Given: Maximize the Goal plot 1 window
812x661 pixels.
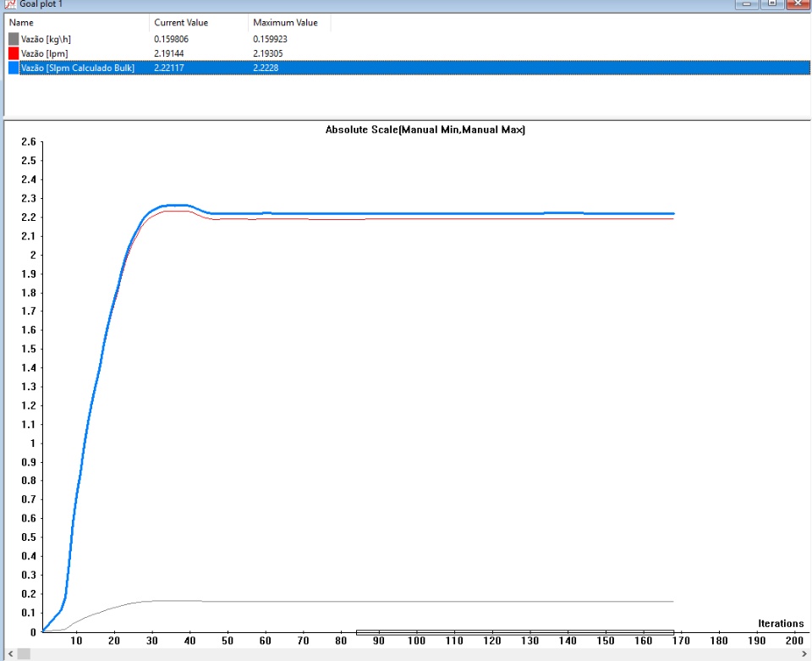Looking at the screenshot, I should point(772,3).
